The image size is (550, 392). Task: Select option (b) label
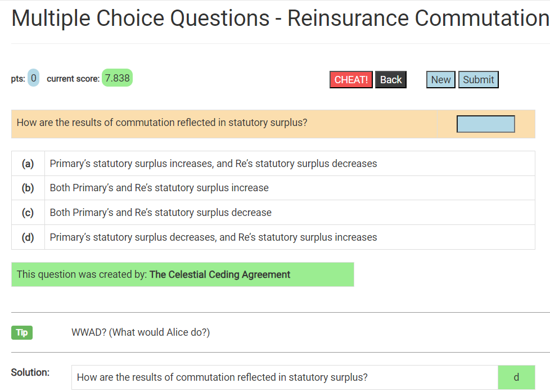[28, 188]
